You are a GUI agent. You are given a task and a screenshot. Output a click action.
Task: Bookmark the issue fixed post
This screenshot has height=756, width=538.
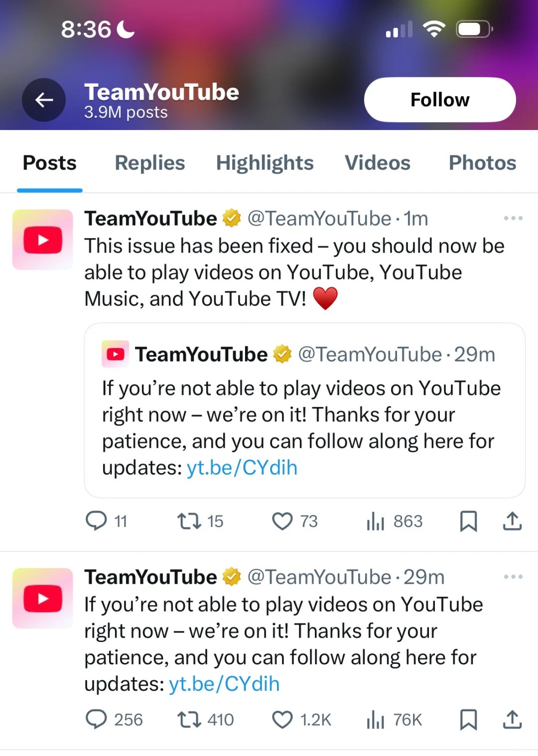(468, 521)
